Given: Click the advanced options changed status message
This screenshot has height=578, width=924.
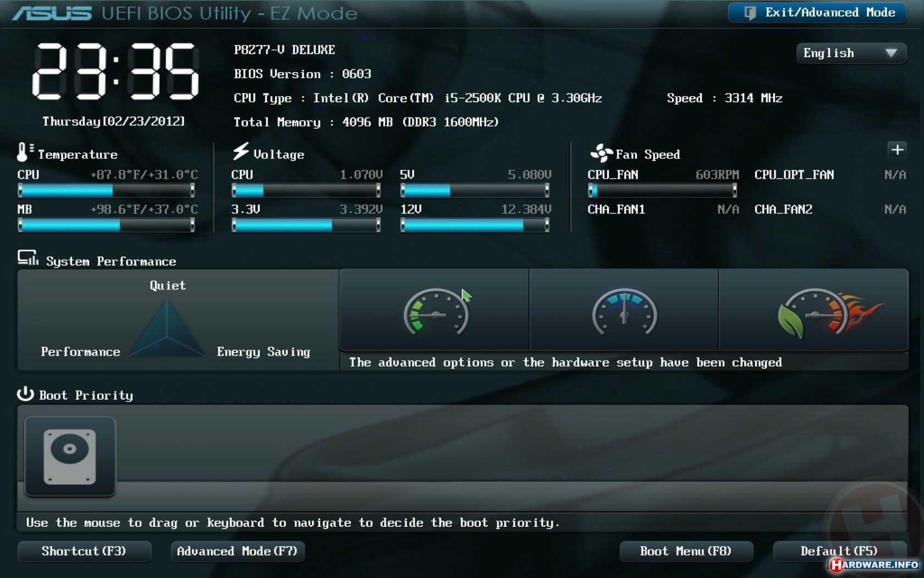Looking at the screenshot, I should 565,362.
